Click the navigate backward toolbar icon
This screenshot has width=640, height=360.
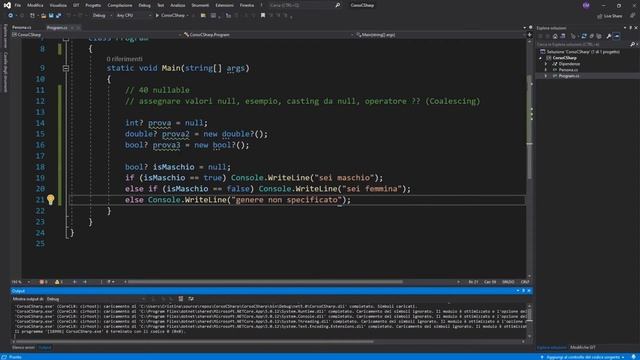click(x=11, y=16)
